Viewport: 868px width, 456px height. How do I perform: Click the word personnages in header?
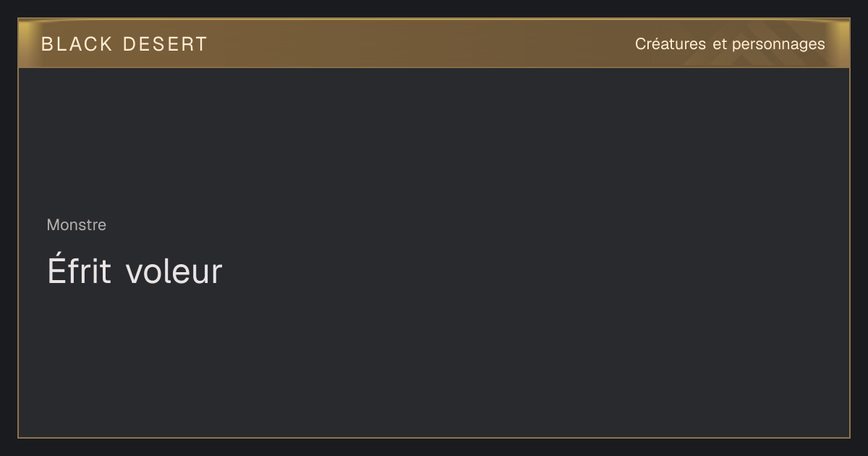click(778, 44)
